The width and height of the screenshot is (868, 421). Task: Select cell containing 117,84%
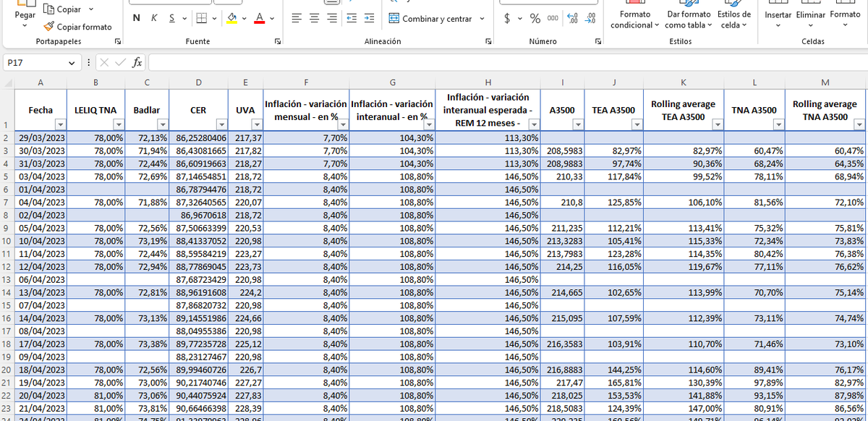613,177
